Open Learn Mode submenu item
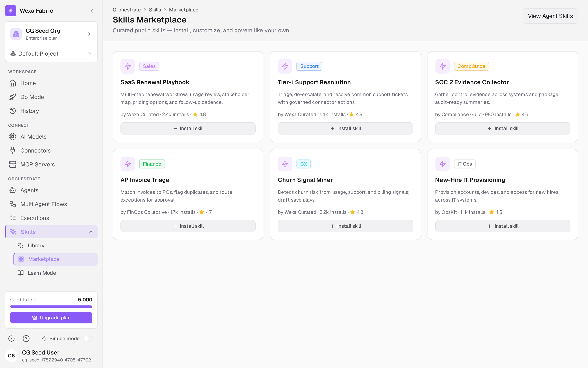This screenshot has height=368, width=588. click(56, 273)
